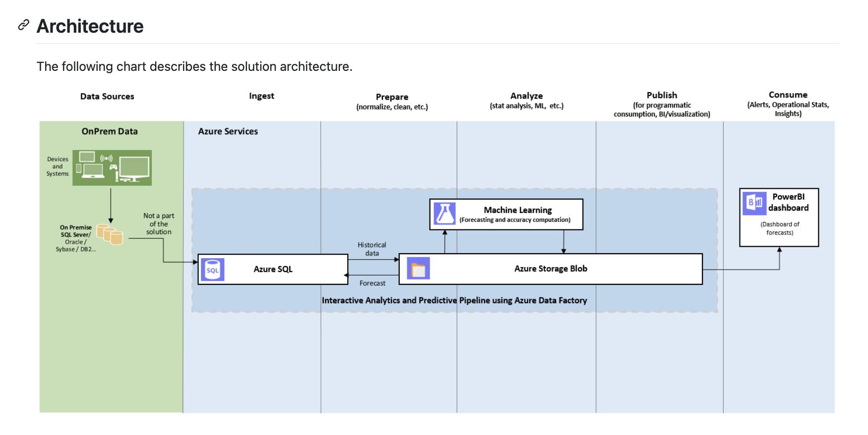868x435 pixels.
Task: Click the 'Historical data' arrow label
Action: 372,249
